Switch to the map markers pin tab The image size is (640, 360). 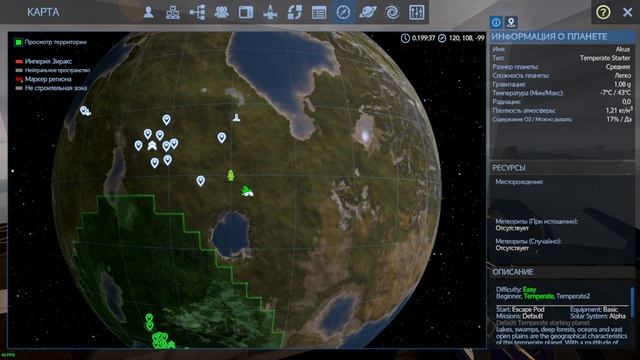point(511,22)
